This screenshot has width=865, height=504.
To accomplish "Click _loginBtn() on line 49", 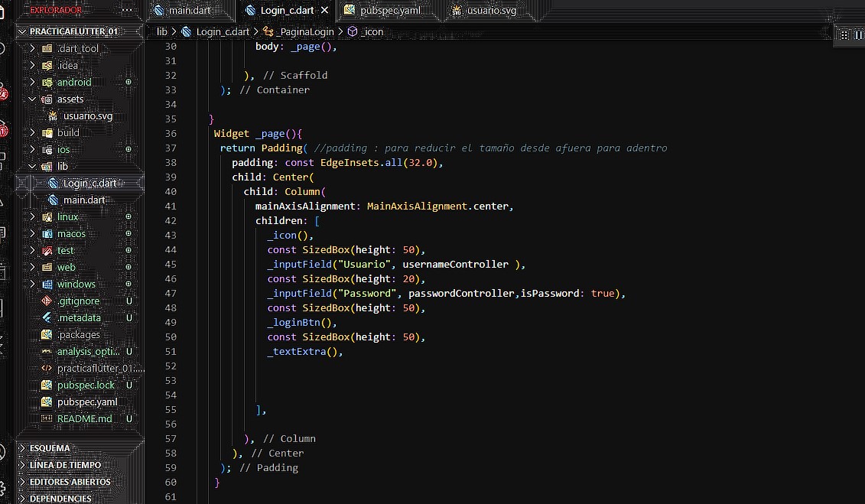I will point(299,323).
